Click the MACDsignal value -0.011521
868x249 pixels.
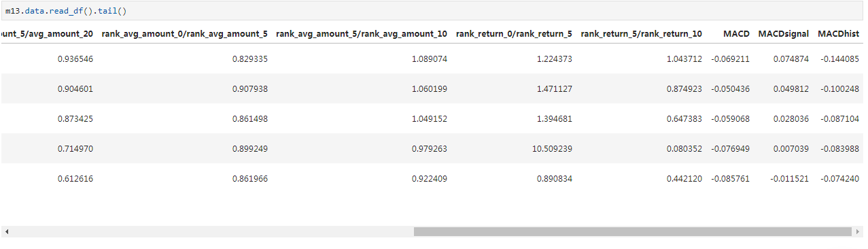(x=790, y=178)
